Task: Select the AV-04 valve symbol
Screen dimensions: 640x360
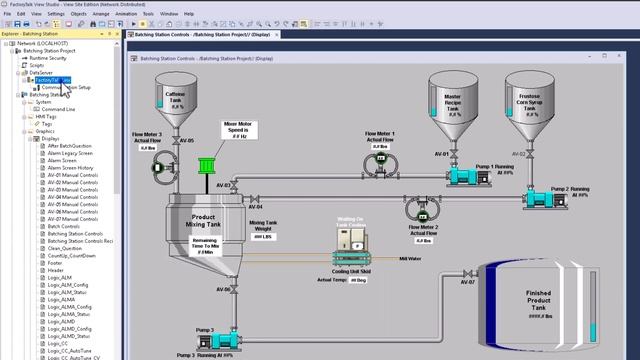Action: click(x=255, y=199)
